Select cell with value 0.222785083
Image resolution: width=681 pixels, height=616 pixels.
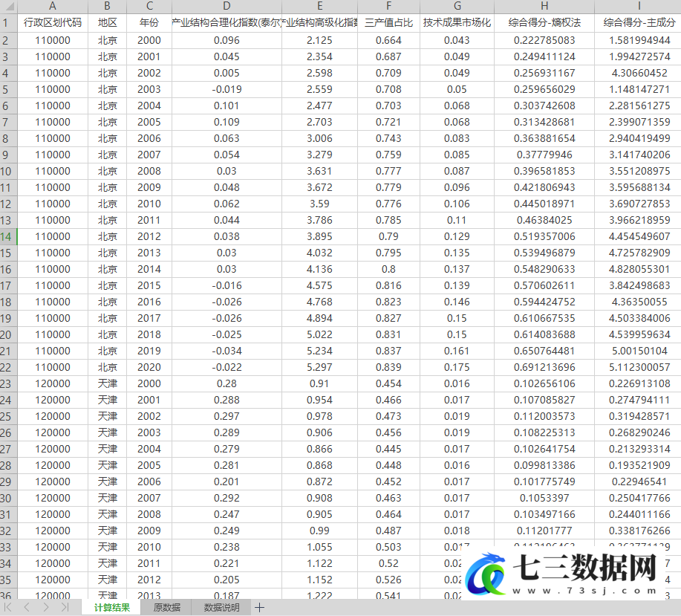tap(544, 40)
